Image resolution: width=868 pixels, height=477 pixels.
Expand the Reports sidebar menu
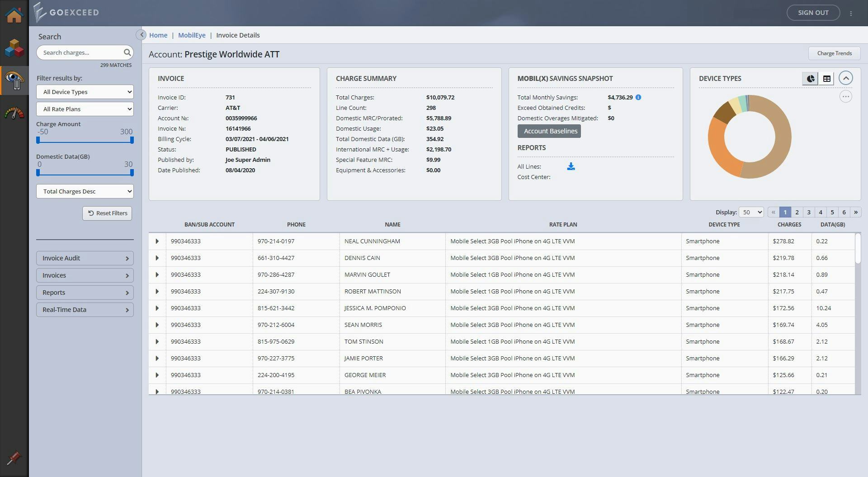(x=85, y=293)
